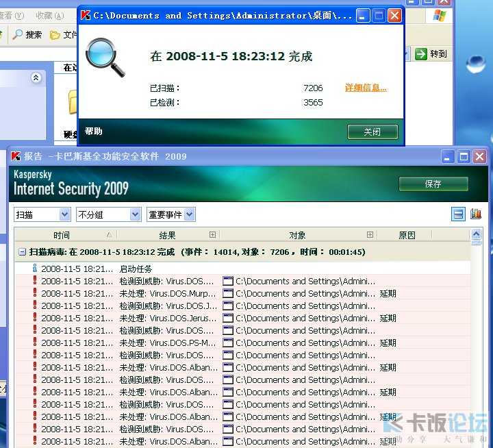Image resolution: width=493 pixels, height=448 pixels.
Task: Click the 保存 button in report window
Action: coord(433,184)
